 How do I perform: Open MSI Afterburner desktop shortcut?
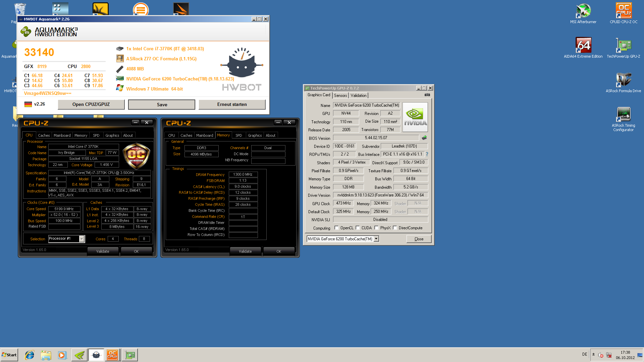pos(583,13)
